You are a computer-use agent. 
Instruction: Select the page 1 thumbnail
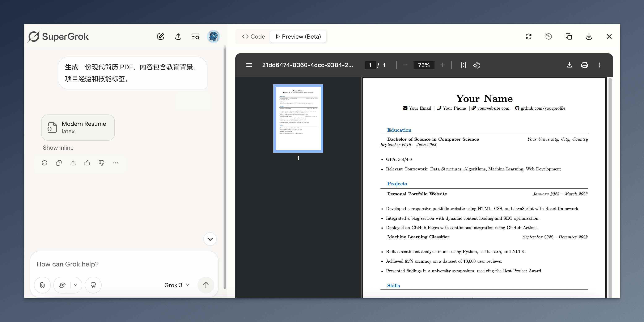298,118
